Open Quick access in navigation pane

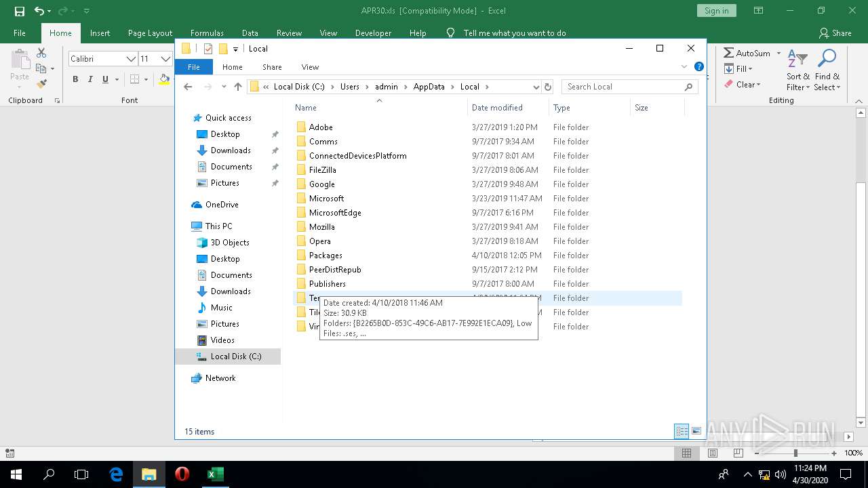pos(228,118)
